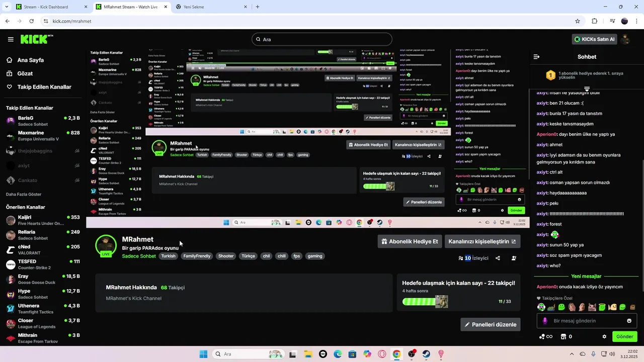Focus the Bir mesaj gönderin input
This screenshot has height=362, width=644.
point(587,321)
